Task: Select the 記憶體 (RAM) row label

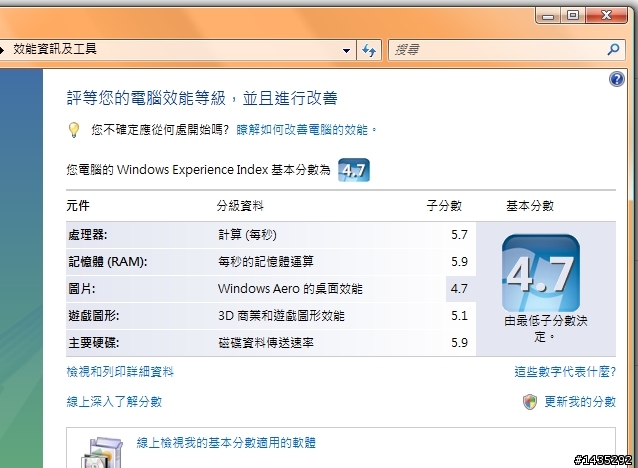Action: click(108, 262)
